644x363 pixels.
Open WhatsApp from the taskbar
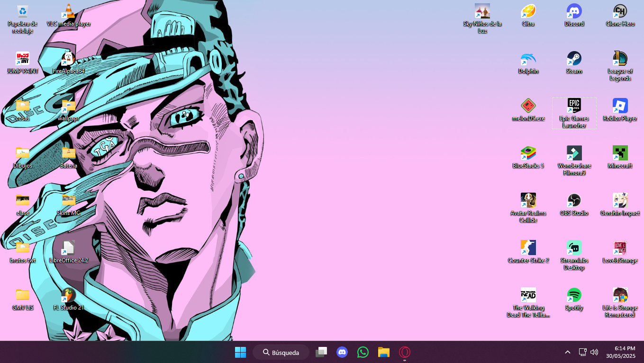click(363, 352)
